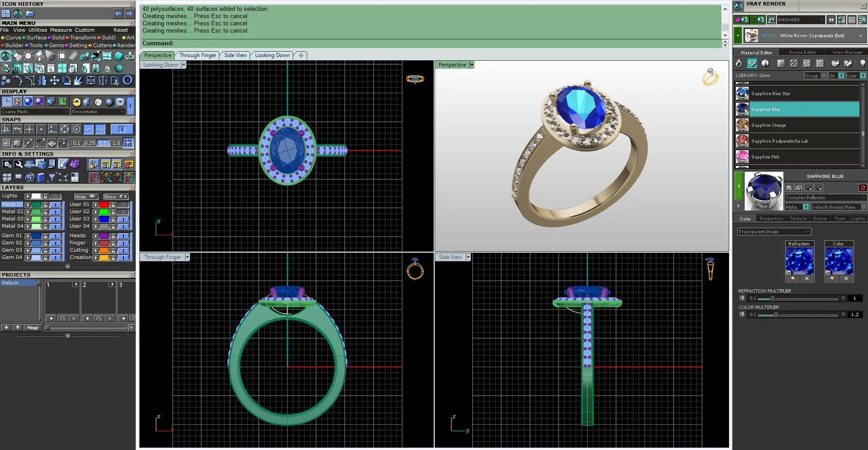Open the Presentation display dropdown

98,112
